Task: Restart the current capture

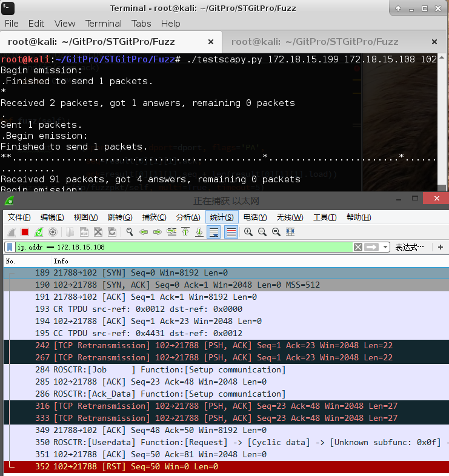Action: point(39,232)
